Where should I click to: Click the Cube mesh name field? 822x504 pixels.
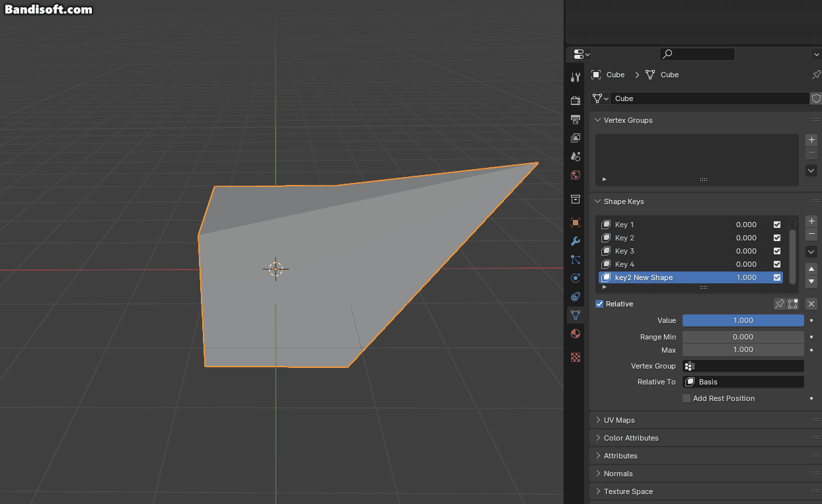tap(710, 98)
